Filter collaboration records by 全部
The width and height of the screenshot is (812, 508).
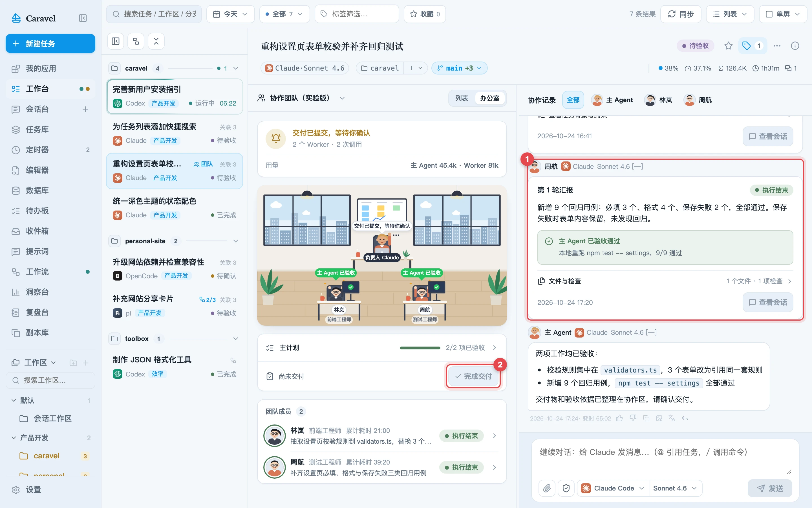[573, 100]
